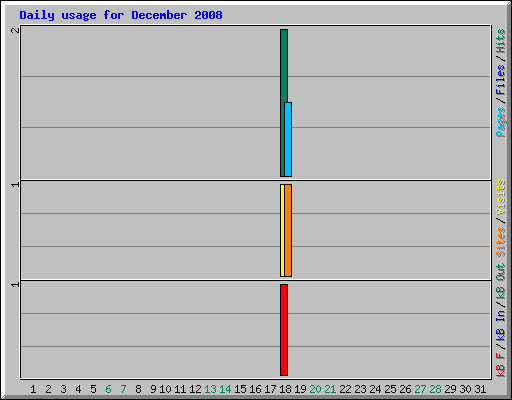The image size is (512, 400).
Task: Click green weekend day label 21
Action: tap(330, 389)
